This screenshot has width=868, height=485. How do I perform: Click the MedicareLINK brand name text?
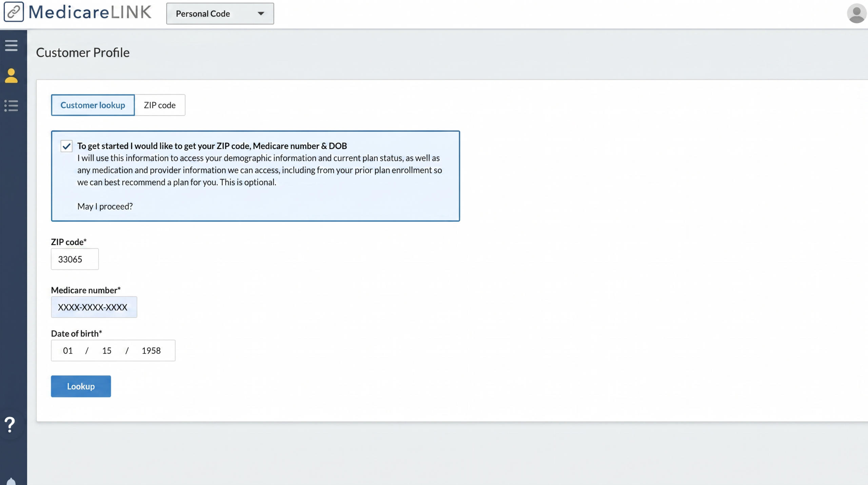90,12
